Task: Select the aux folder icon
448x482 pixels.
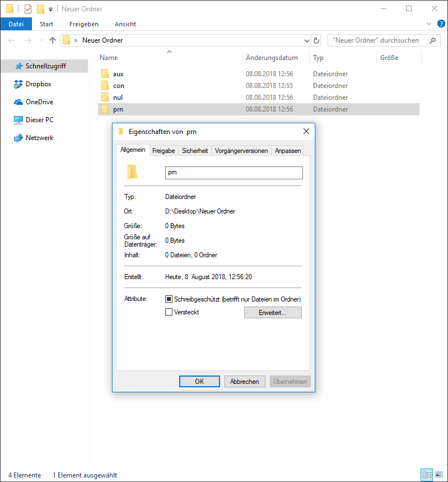Action: tap(105, 74)
